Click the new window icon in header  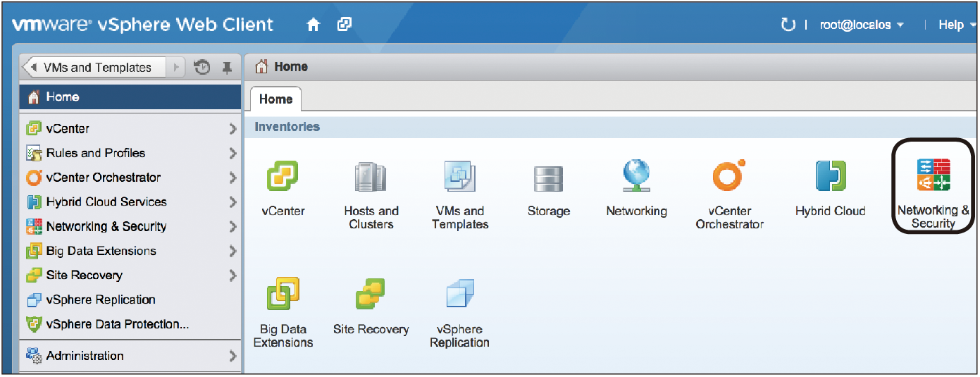(345, 25)
